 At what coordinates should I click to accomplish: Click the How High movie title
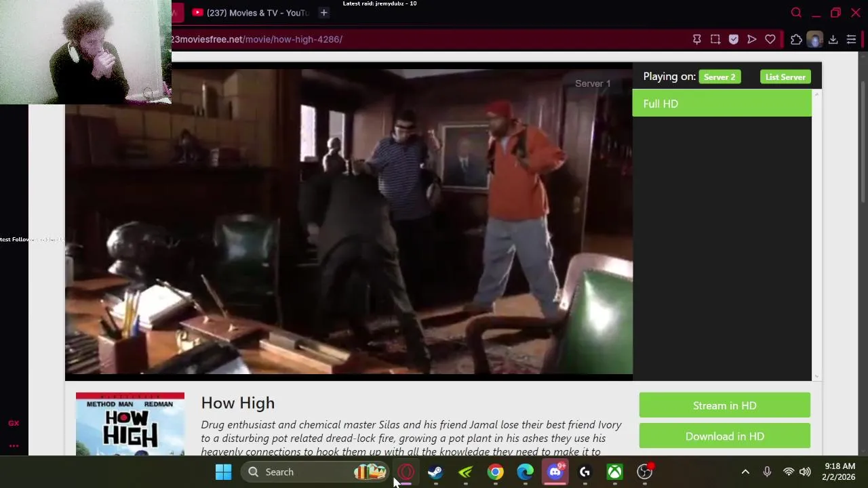(238, 403)
